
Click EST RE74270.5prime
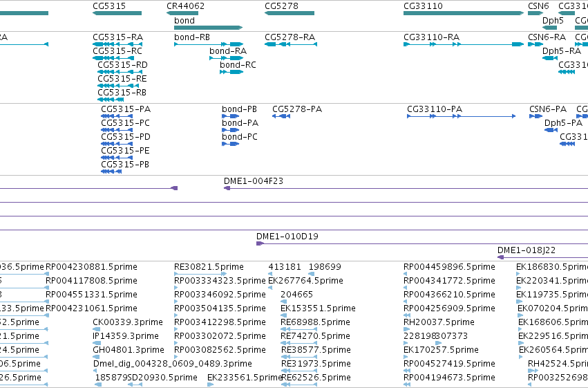pyautogui.click(x=315, y=336)
